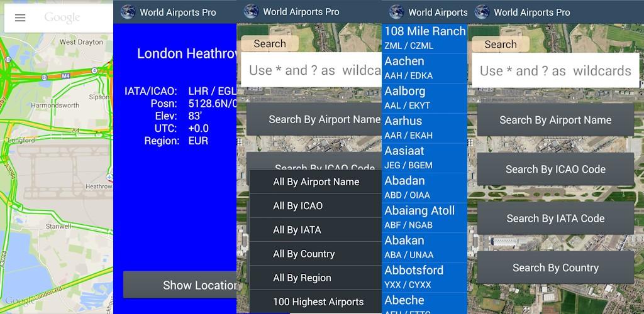The height and width of the screenshot is (314, 644).
Task: Tap the cut-off Search By Airport Name button in middle screen
Action: click(x=314, y=119)
